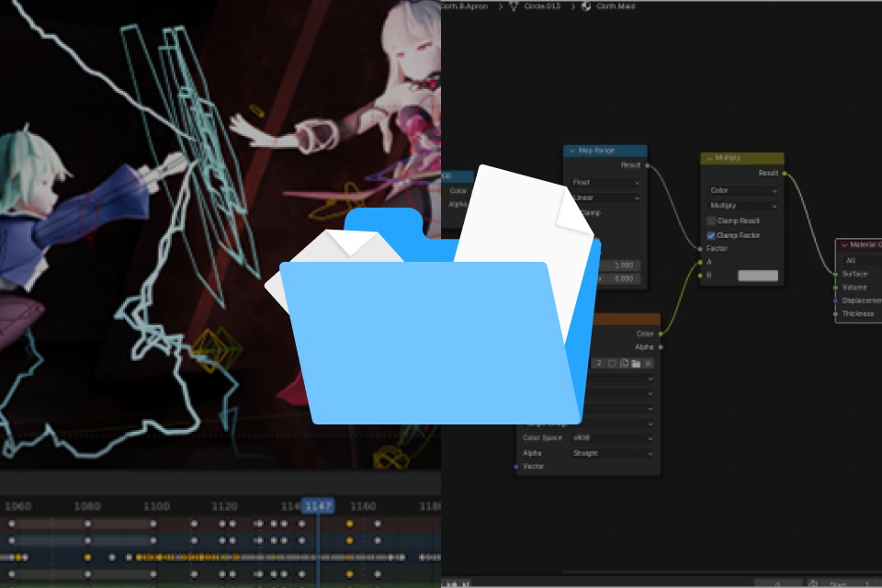Viewport: 882px width, 588px height.
Task: Click the Surface input socket
Action: coord(835,274)
